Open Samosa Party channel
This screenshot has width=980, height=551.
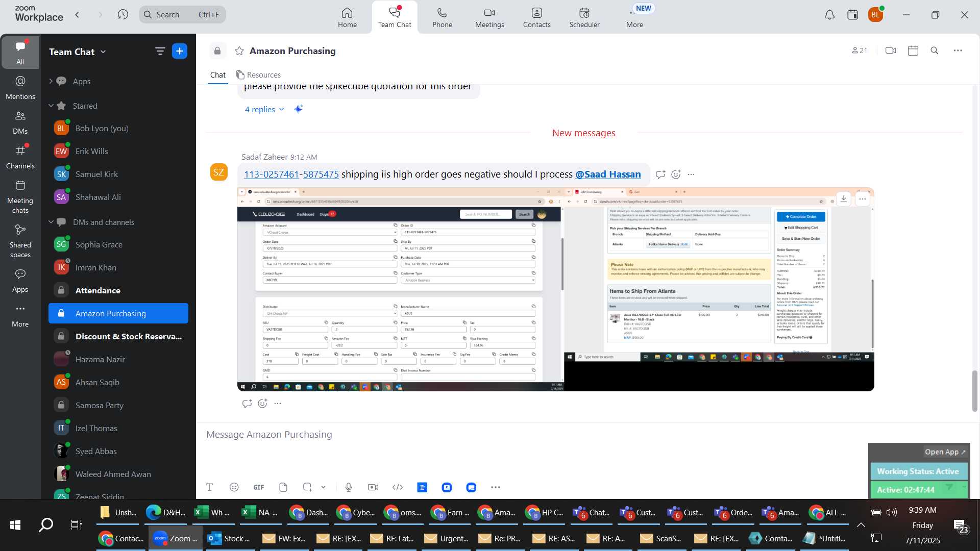point(118,405)
